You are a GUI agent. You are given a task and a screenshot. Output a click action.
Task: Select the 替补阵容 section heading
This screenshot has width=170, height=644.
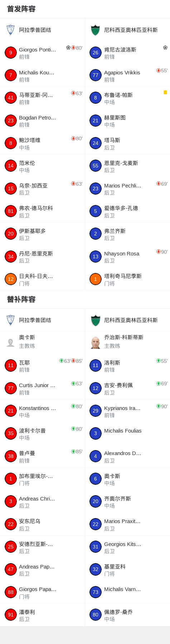click(21, 299)
